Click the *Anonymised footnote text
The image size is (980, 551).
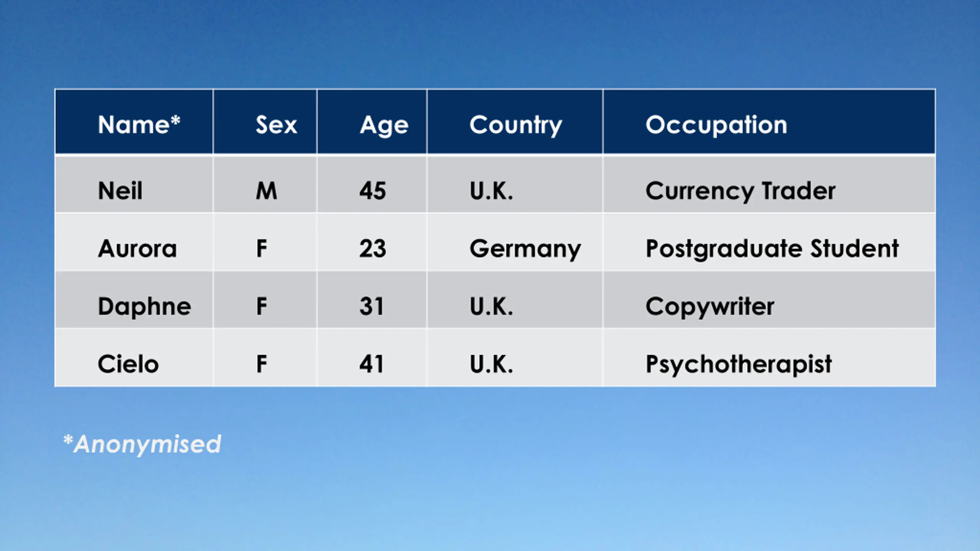click(142, 444)
